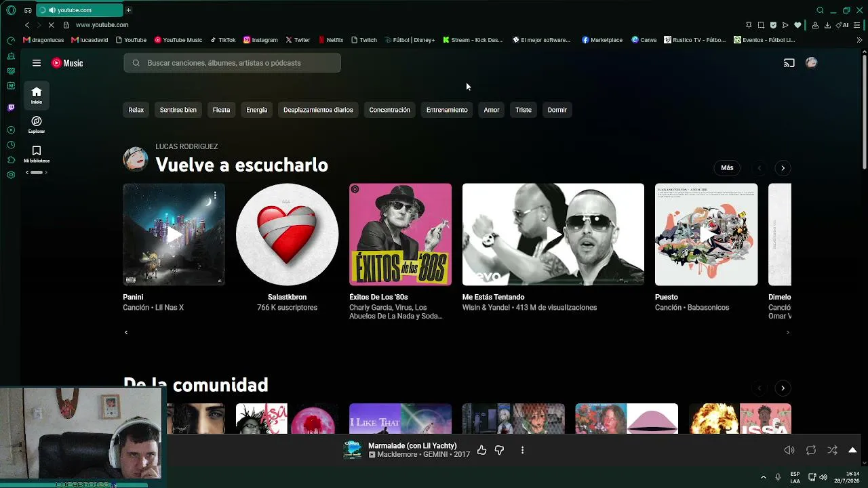The image size is (868, 488).
Task: Open the Netflix bookmark
Action: [331, 40]
